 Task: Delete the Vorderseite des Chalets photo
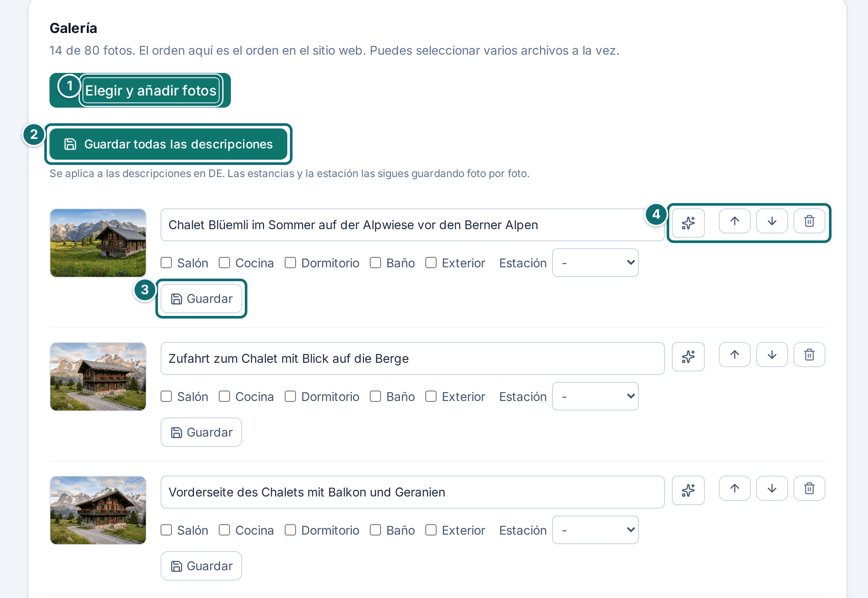click(809, 488)
